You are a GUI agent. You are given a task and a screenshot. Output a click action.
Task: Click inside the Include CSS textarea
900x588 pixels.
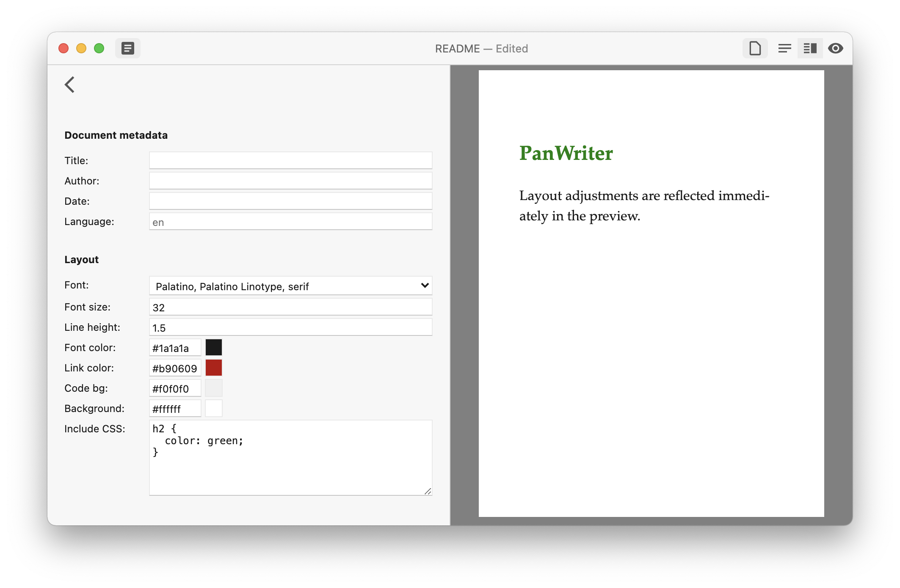click(x=290, y=465)
